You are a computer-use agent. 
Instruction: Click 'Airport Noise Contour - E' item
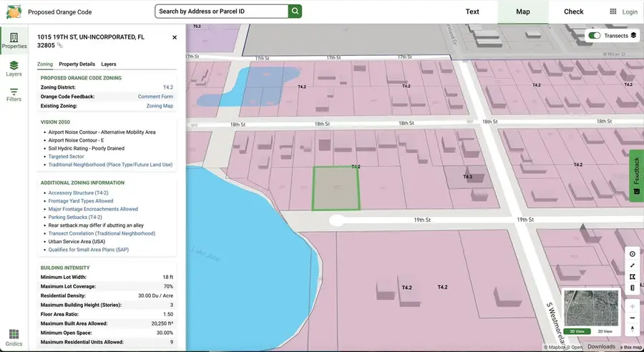(77, 140)
